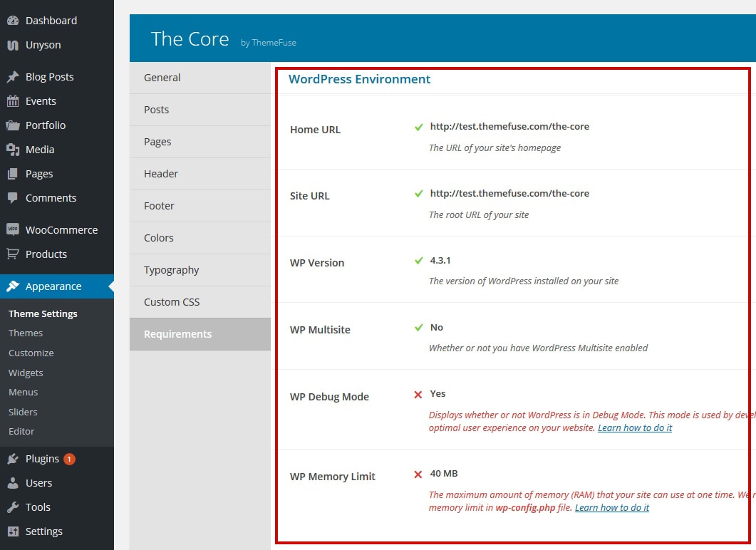This screenshot has width=756, height=550.
Task: Click the Home URL value http://test.themefuse.com/the-core
Action: pyautogui.click(x=509, y=126)
